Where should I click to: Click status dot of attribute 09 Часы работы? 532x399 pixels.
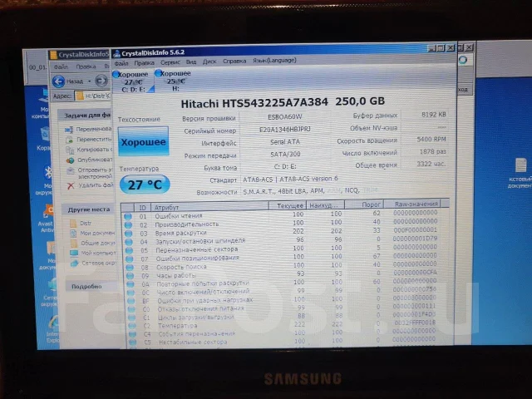130,276
